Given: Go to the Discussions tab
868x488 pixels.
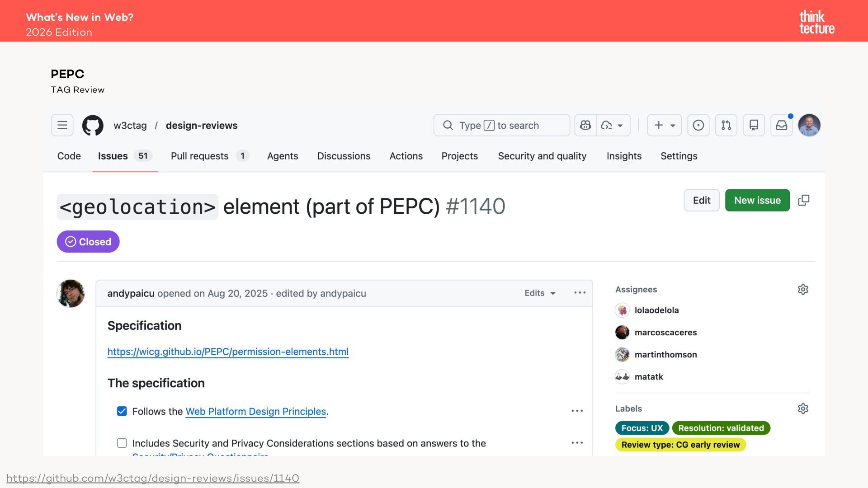Looking at the screenshot, I should point(344,156).
